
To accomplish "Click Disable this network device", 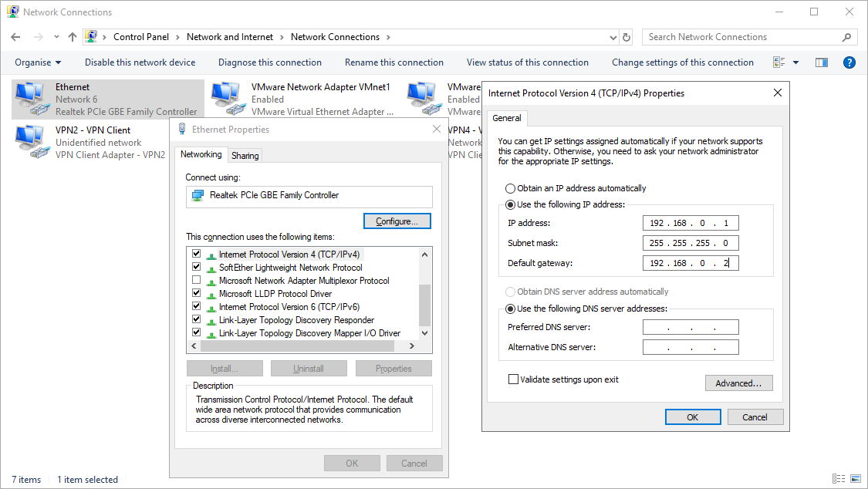I will 140,62.
